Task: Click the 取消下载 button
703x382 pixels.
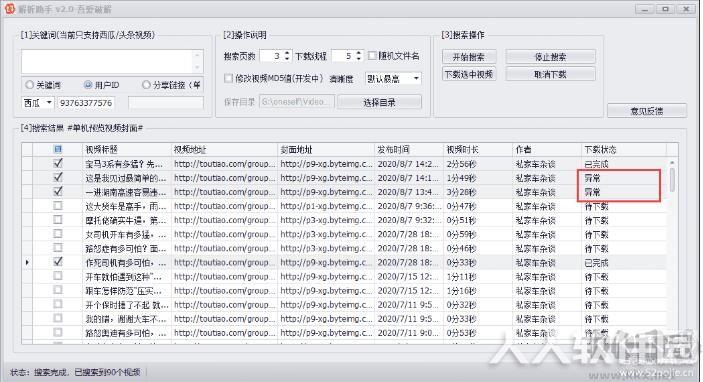Action: point(551,74)
